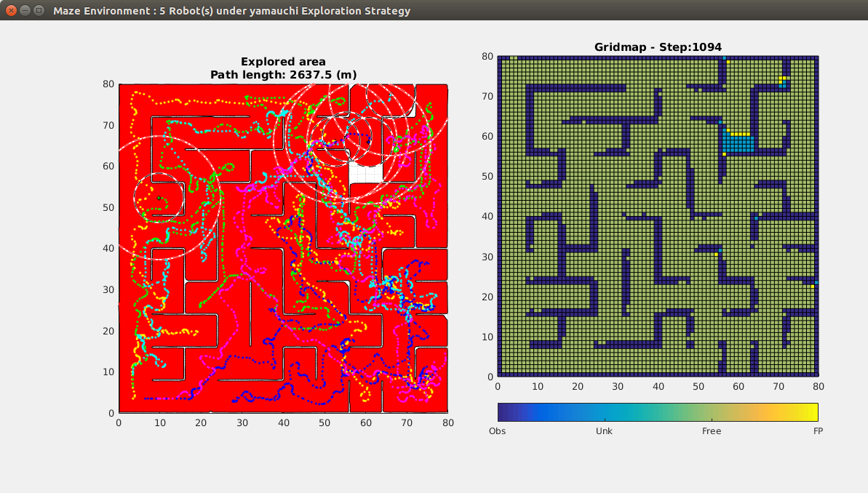This screenshot has width=868, height=493.
Task: Click x-axis label 10 of the Gridmap
Action: point(538,387)
